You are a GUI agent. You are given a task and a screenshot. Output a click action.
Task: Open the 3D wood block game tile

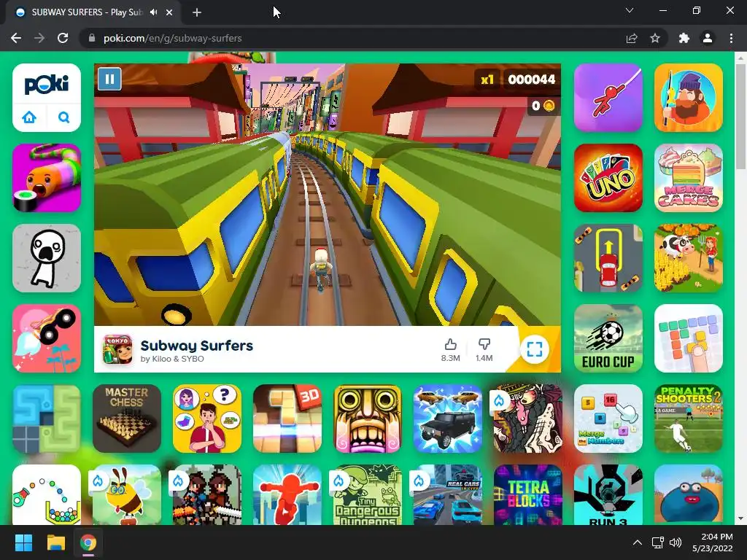point(287,419)
